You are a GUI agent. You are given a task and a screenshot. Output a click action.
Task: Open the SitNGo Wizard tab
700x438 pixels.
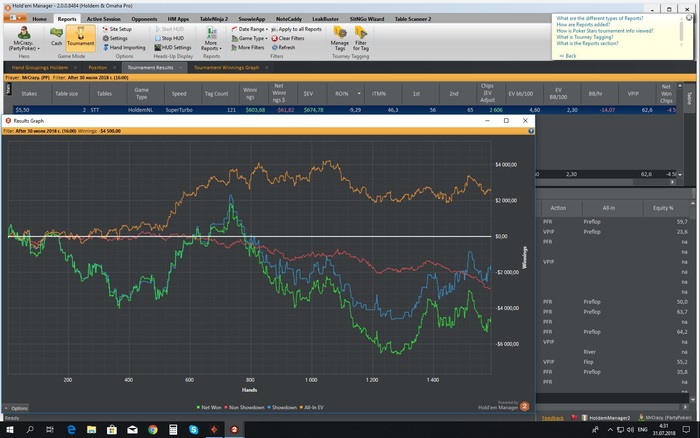tap(367, 19)
